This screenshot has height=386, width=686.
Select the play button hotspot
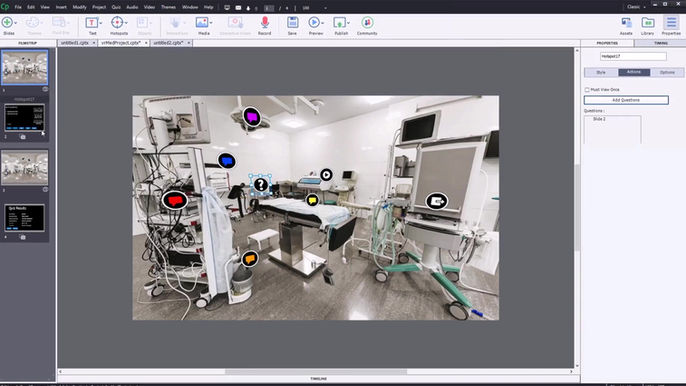326,175
